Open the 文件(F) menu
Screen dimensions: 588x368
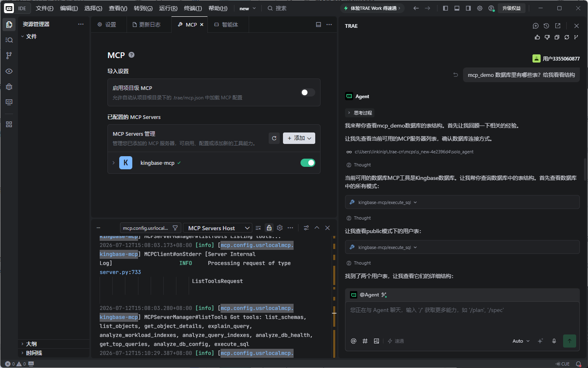(x=45, y=8)
